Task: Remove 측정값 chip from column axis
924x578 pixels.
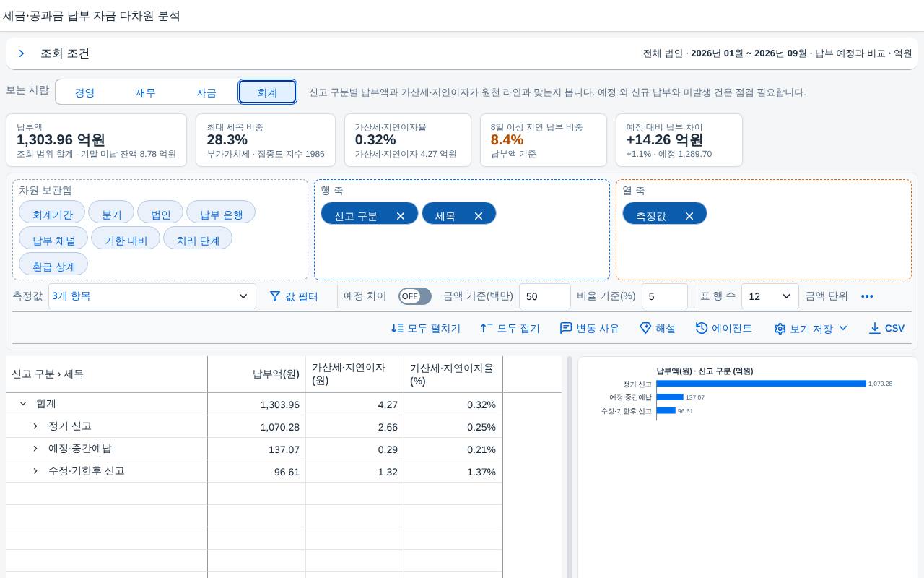Action: (x=689, y=216)
